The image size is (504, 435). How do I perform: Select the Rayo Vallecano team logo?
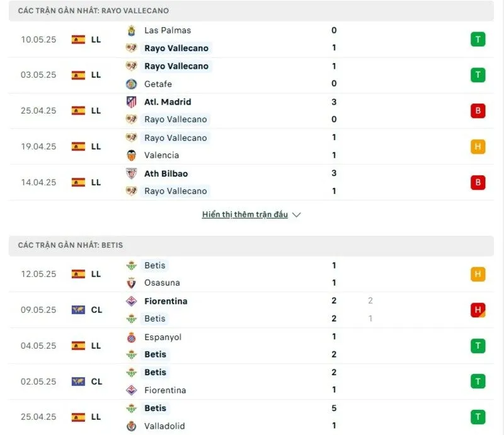coord(132,48)
